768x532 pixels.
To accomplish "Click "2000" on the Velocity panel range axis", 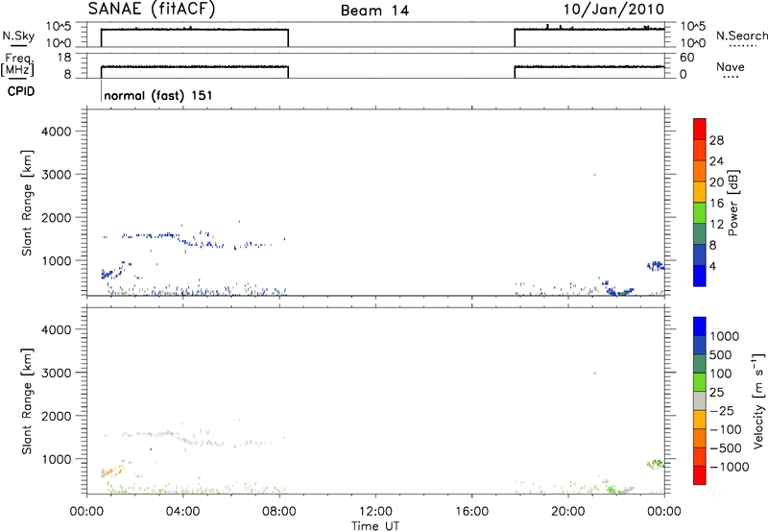I will [x=57, y=416].
